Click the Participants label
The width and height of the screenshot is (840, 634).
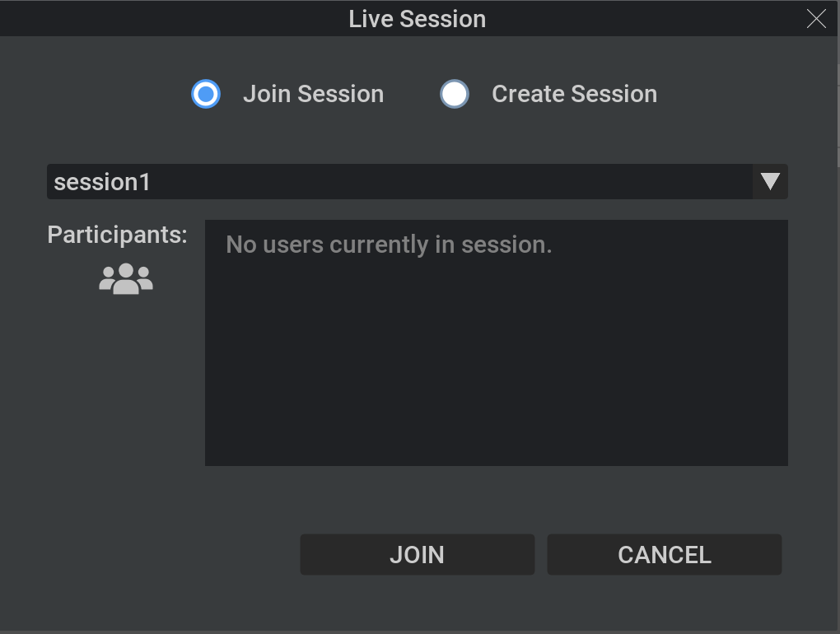[x=116, y=235]
